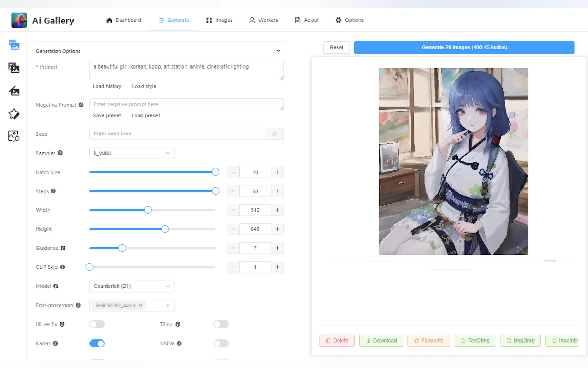Screen dimensions: 588x368
Task: Remove RealESRGAN_x4plus post-processor tag
Action: pos(141,305)
